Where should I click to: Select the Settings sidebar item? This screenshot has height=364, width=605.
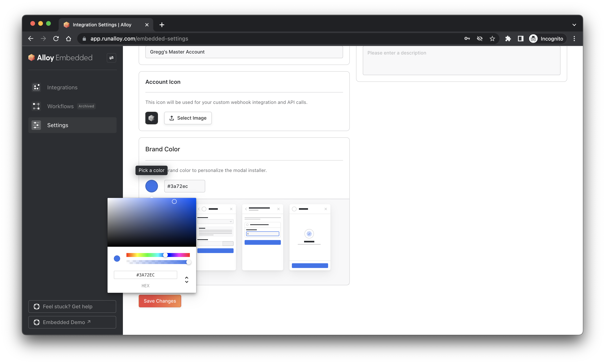[58, 125]
